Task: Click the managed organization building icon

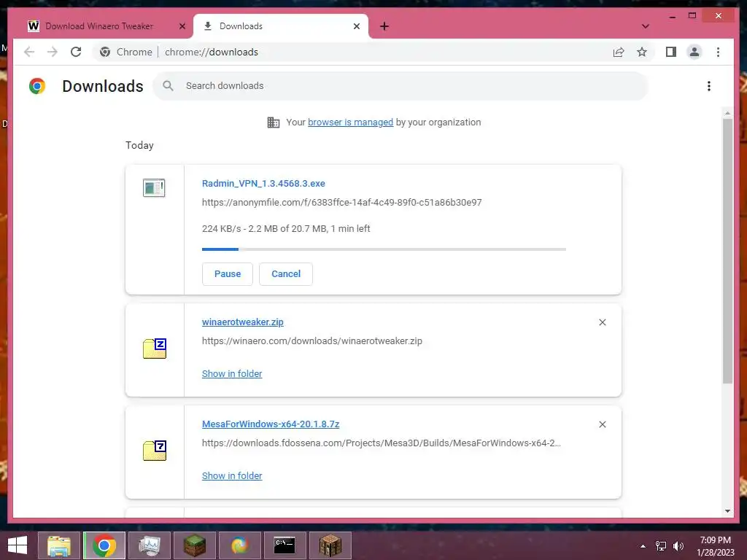Action: coord(274,122)
